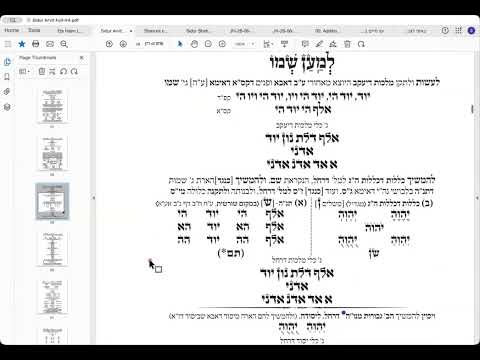Screen dimensions: 480x360
Task: Open the Tools tab
Action: click(x=34, y=30)
